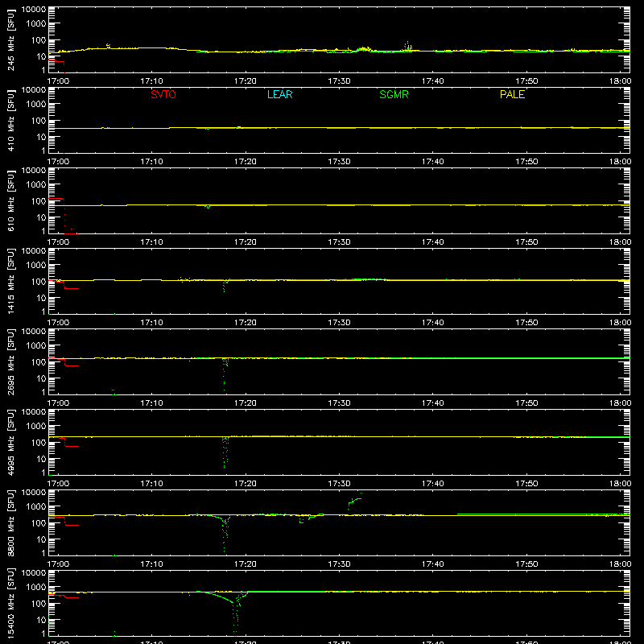
Task: Click 17:30 tick under 4995 MHz panel
Action: (x=339, y=484)
